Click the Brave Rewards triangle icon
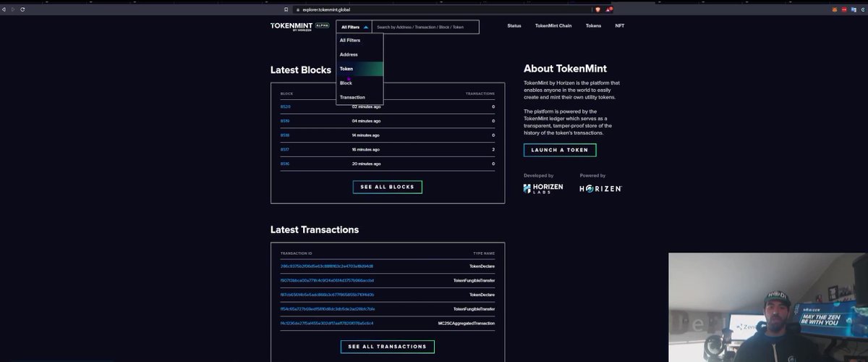This screenshot has height=362, width=868. point(609,9)
